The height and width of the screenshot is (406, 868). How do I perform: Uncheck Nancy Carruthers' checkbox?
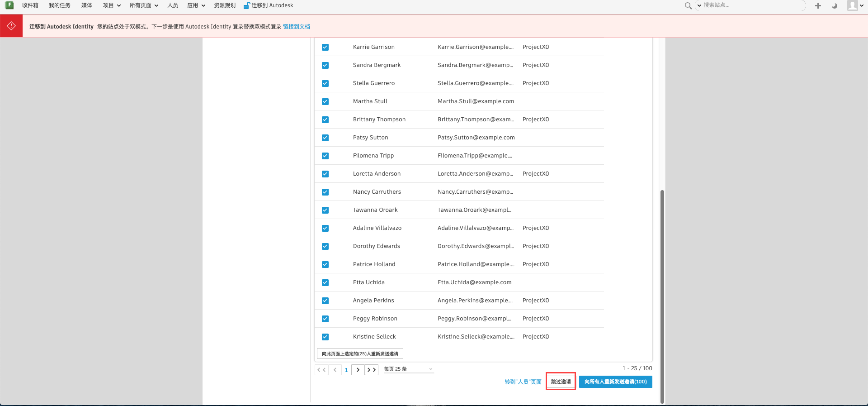325,192
